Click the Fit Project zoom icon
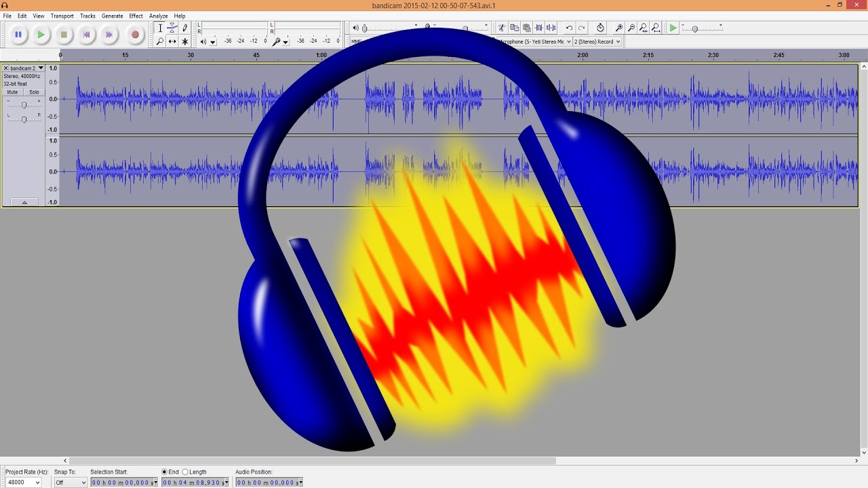Image resolution: width=868 pixels, height=488 pixels. pos(656,28)
